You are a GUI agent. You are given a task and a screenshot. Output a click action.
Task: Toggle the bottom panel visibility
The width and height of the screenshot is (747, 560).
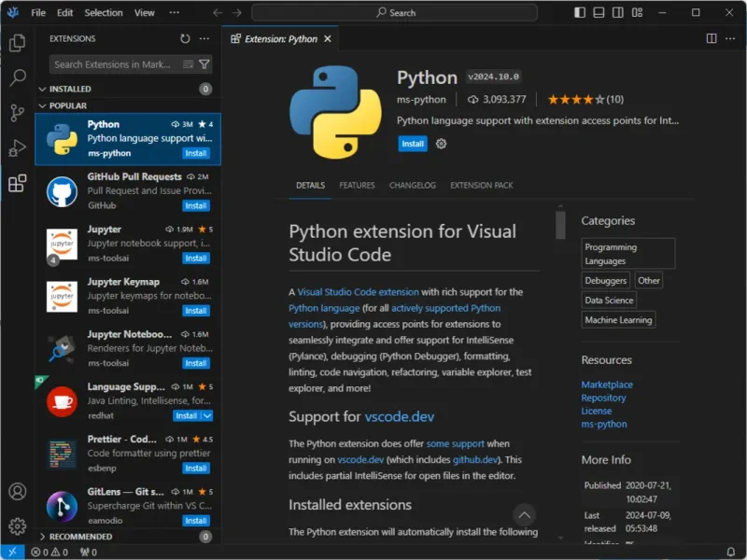[599, 13]
